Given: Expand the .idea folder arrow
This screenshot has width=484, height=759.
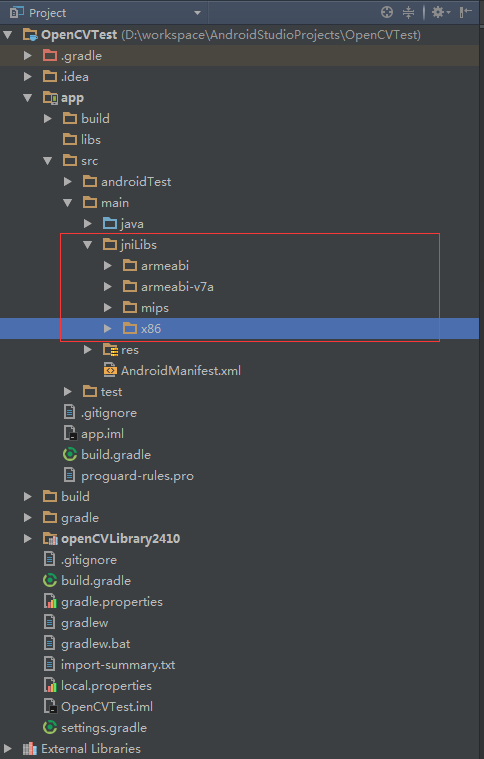Looking at the screenshot, I should (x=28, y=76).
